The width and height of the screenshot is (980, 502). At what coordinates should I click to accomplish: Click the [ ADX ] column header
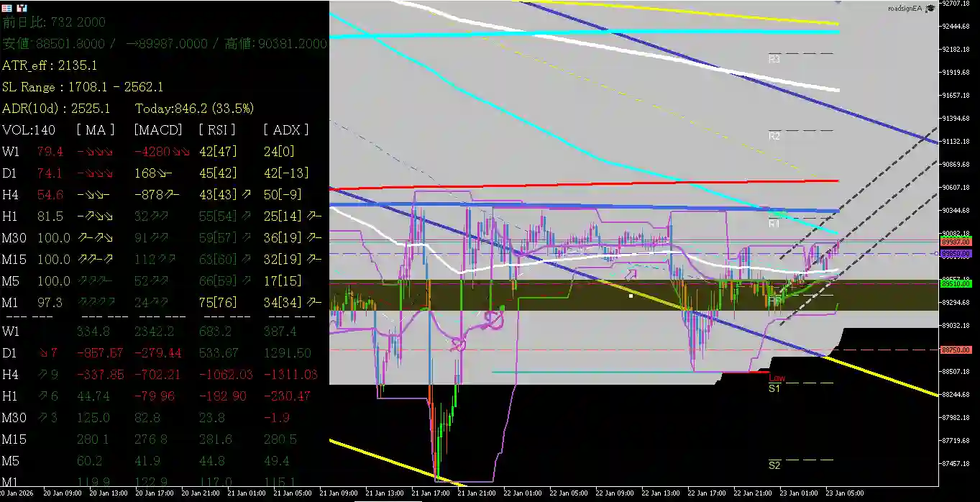click(x=288, y=129)
